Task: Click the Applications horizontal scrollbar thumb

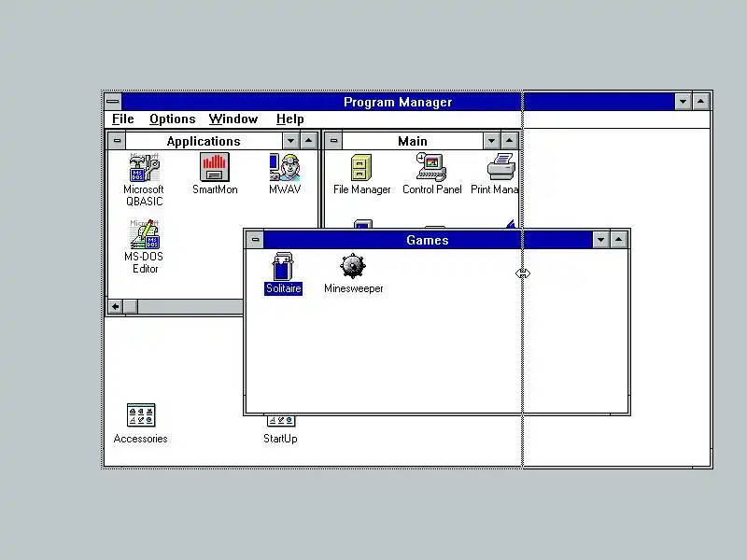Action: 131,306
